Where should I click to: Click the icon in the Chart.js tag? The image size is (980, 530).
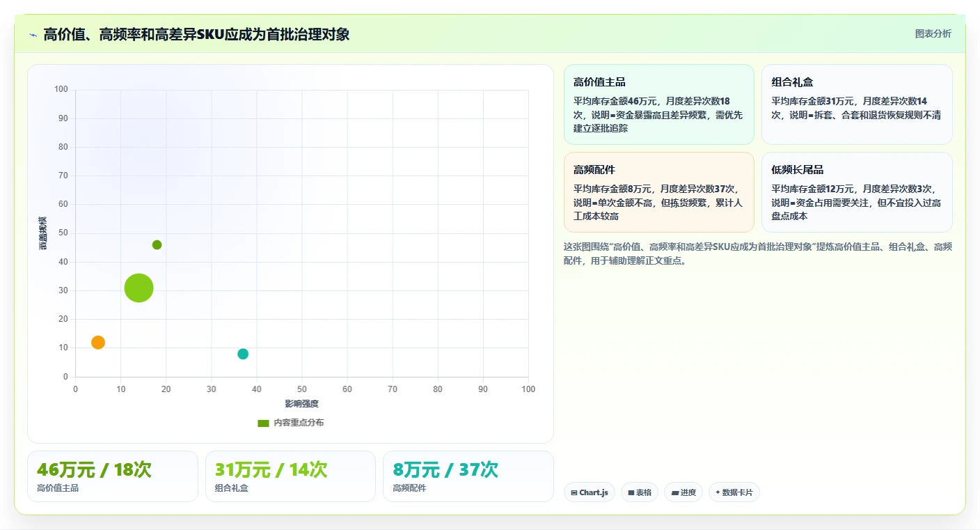(574, 492)
